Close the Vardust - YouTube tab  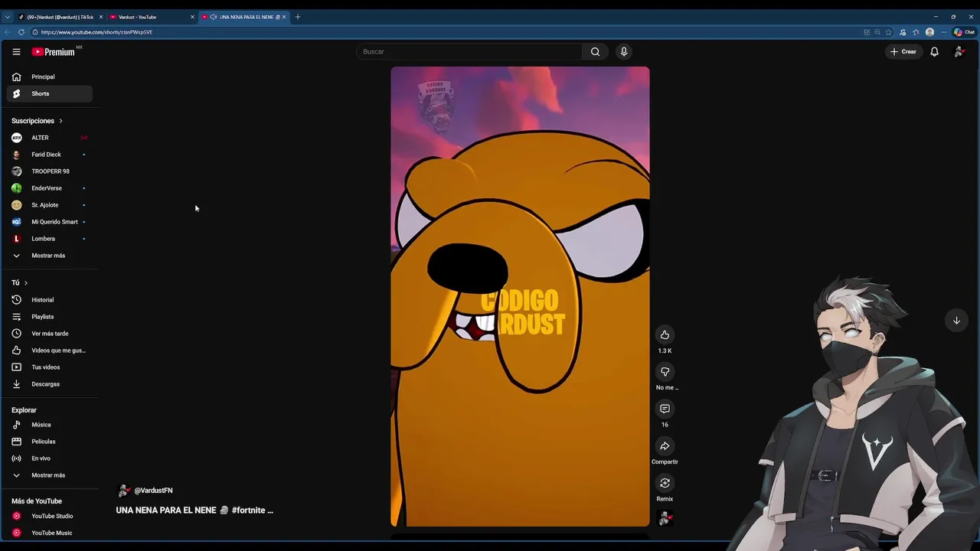192,17
